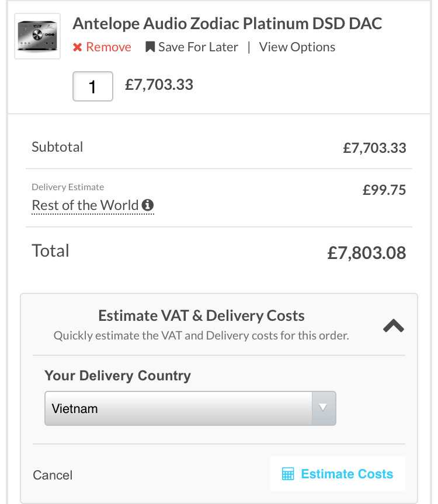The height and width of the screenshot is (504, 438).
Task: Click the £99.75 delivery estimate amount
Action: (384, 190)
